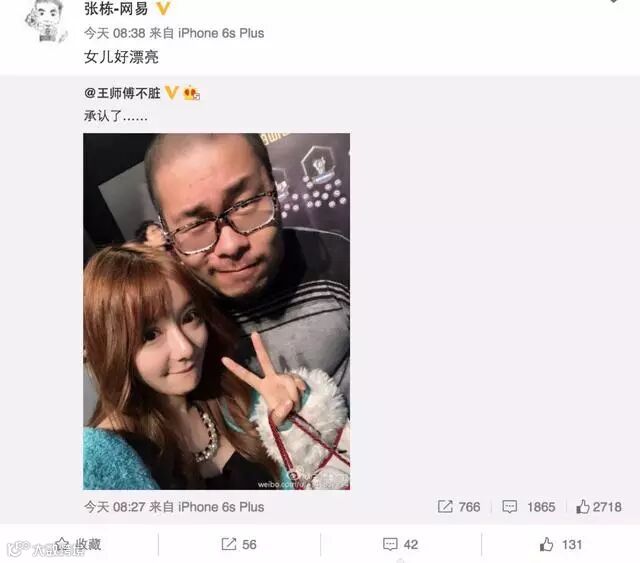Click the verified V badge beside 王师傅不脏
The image size is (640, 563).
click(171, 93)
